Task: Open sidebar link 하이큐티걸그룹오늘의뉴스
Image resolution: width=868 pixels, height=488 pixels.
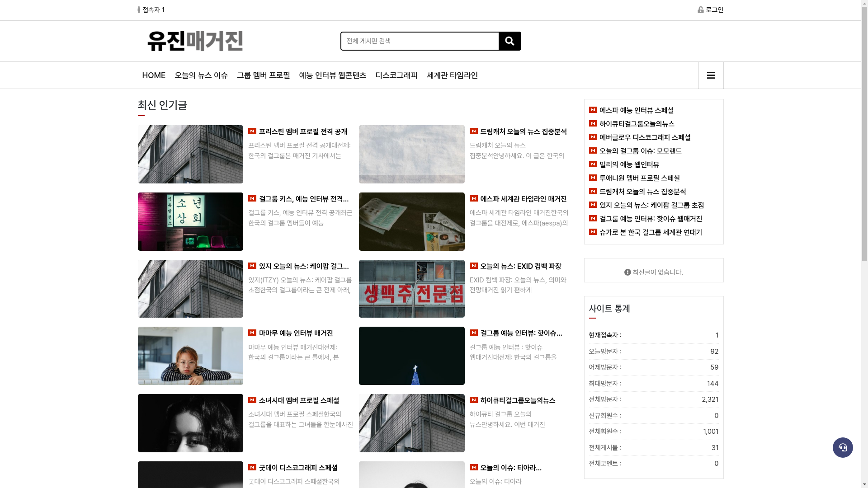Action: tap(637, 124)
